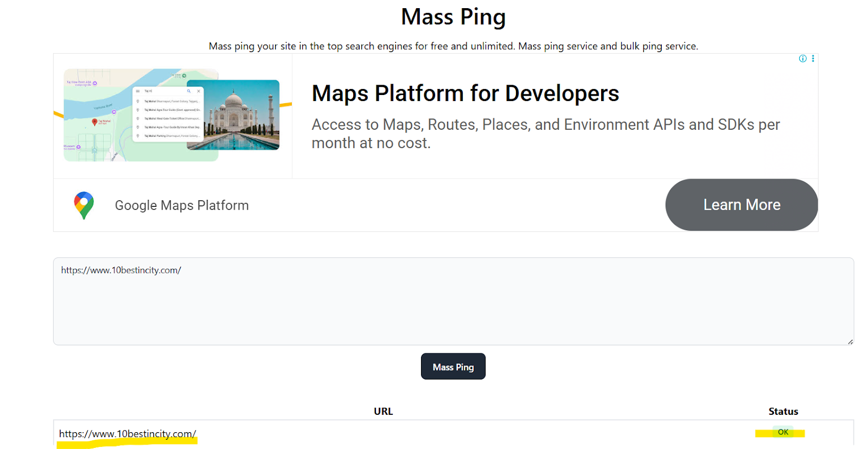Open the ad options menu icon
868x449 pixels.
tap(813, 59)
